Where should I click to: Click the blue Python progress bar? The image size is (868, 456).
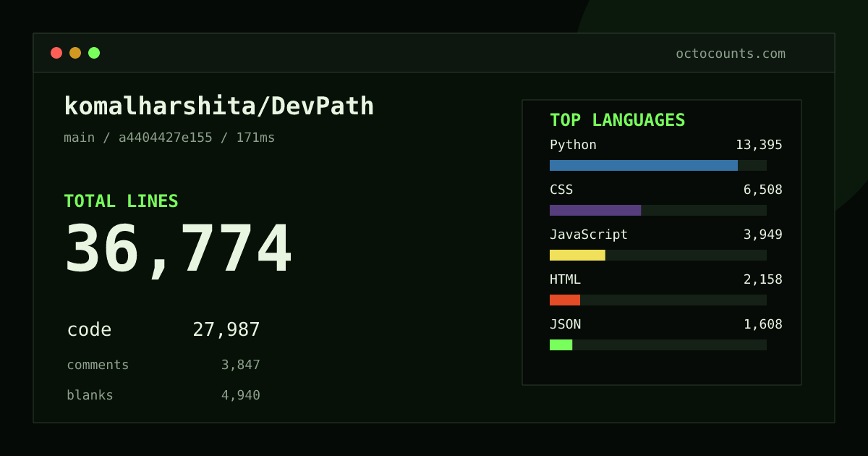pos(644,165)
